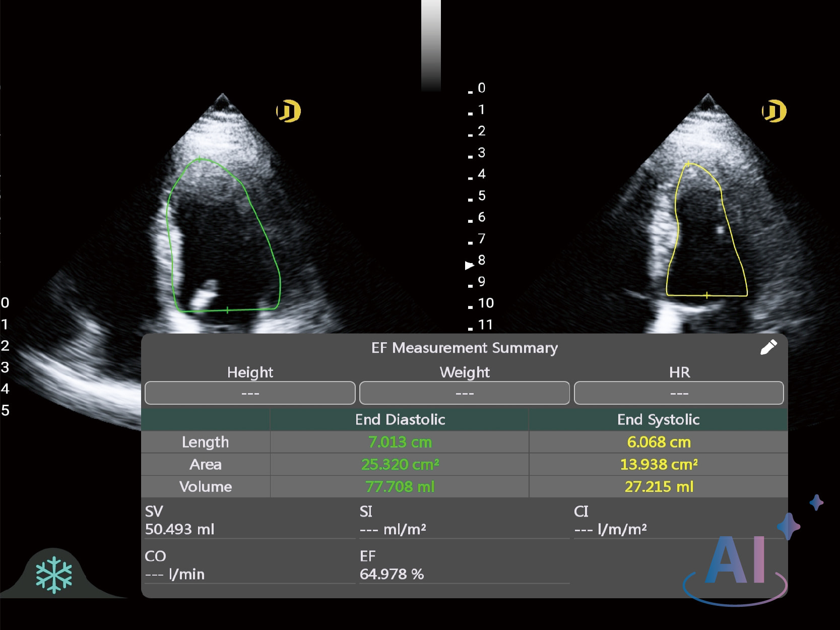
Task: Click orientation marker on right ultrasound image
Action: (774, 111)
